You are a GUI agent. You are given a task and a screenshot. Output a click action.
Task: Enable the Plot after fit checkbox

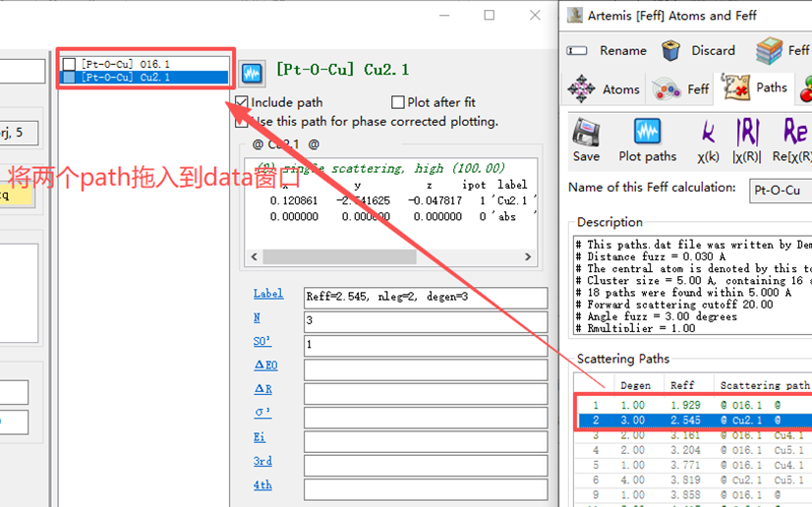click(x=398, y=102)
